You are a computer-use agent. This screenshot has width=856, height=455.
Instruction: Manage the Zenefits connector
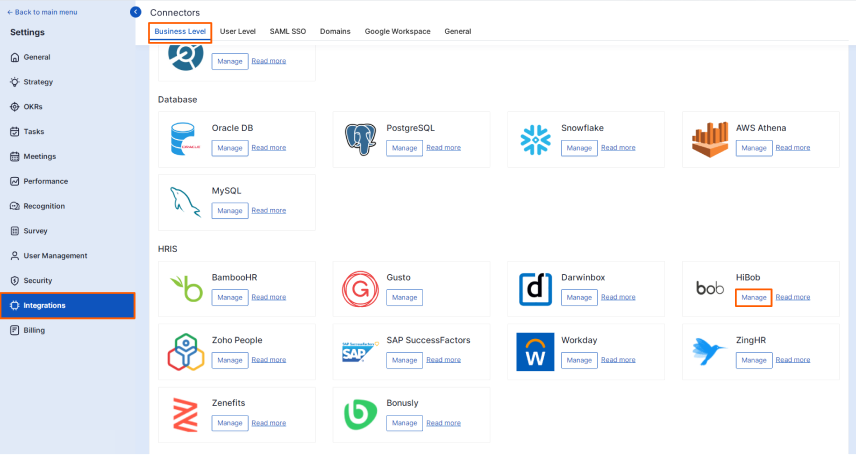[230, 423]
